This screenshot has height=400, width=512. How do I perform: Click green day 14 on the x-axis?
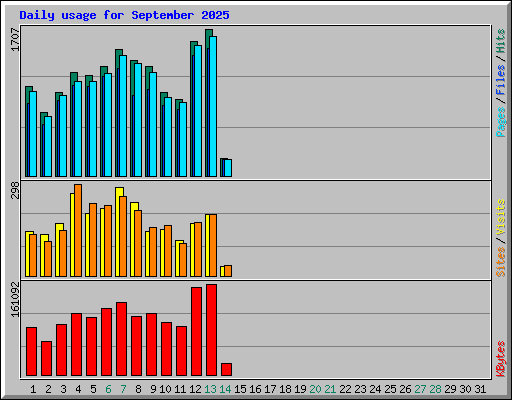tap(225, 389)
